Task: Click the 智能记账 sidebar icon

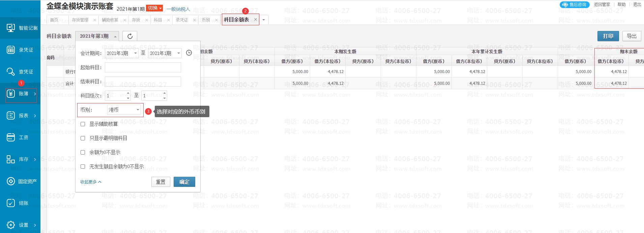Action: (x=11, y=28)
